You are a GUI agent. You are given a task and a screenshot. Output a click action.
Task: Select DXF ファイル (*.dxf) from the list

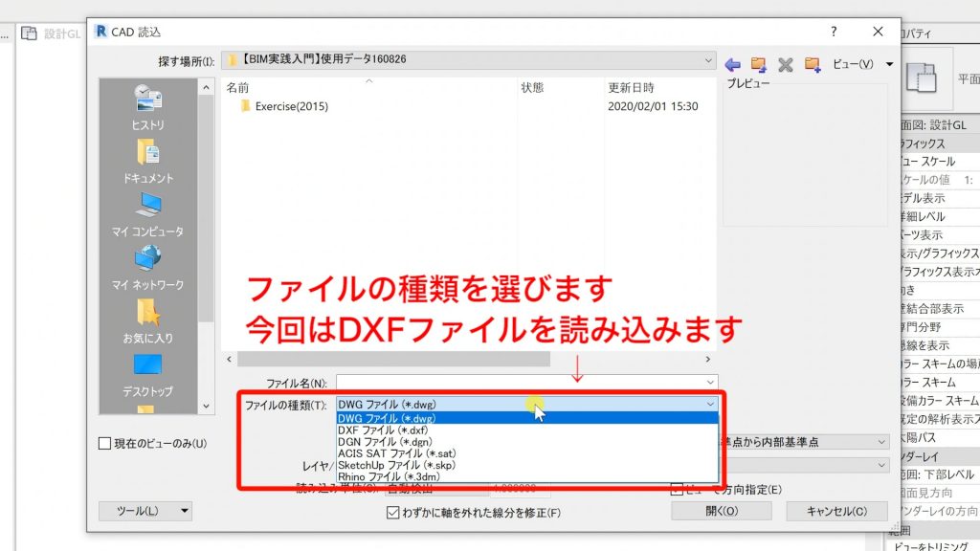point(383,430)
